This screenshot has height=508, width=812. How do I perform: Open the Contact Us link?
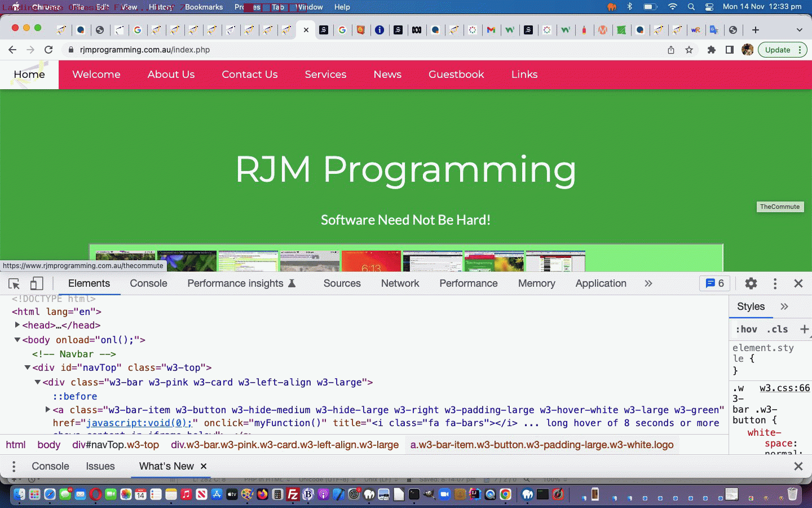tap(250, 75)
